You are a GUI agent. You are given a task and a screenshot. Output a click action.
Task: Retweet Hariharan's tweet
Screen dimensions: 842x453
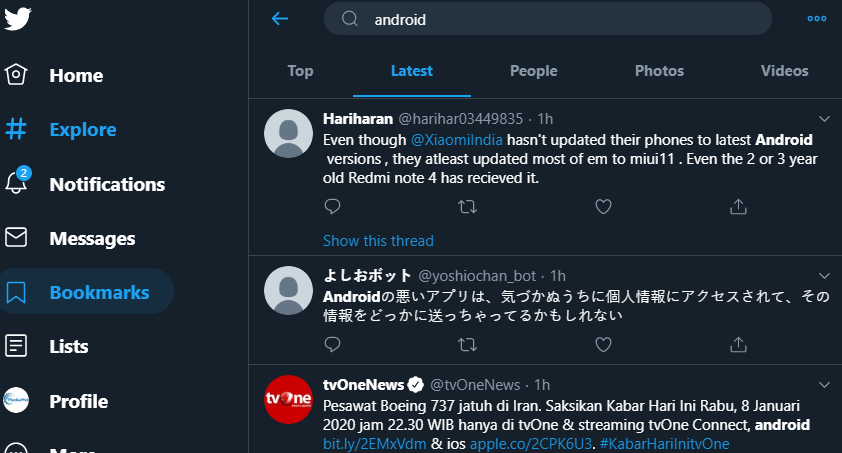coord(467,206)
